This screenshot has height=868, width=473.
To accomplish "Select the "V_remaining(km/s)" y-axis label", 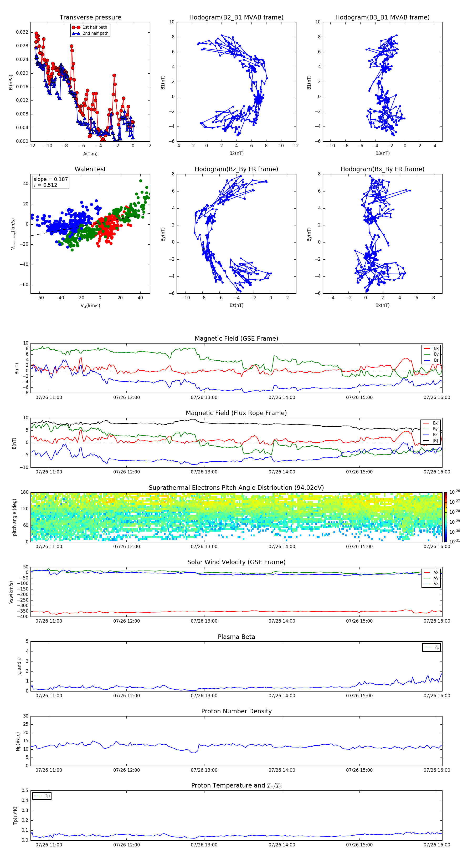I will click(x=13, y=234).
